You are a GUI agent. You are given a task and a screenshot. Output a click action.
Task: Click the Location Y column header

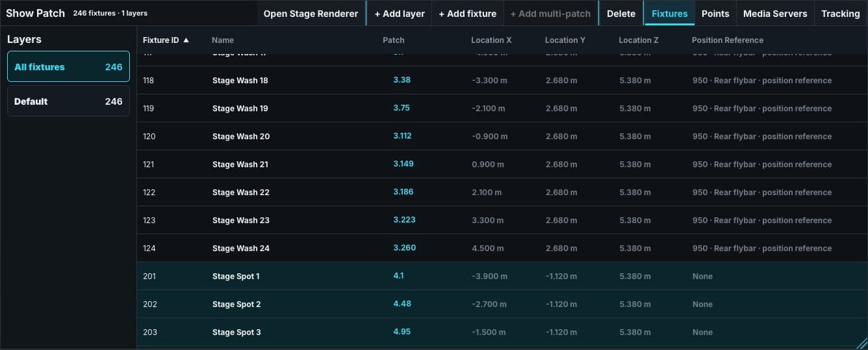tap(565, 40)
